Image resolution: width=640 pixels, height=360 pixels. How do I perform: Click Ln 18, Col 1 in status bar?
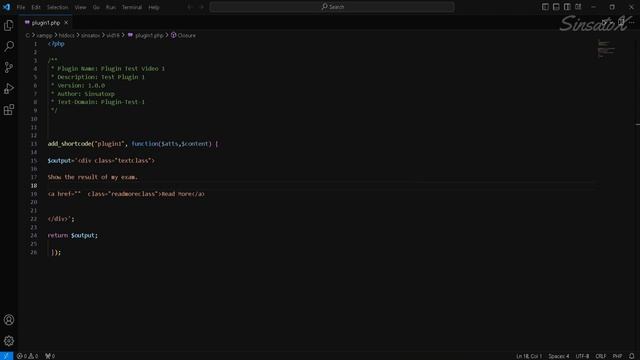529,356
